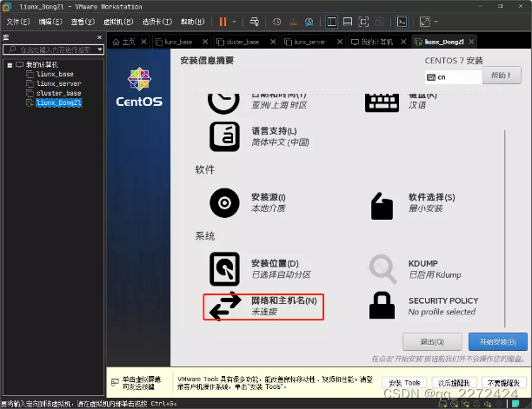Click the Unity mode toolbar icon

coord(379,22)
